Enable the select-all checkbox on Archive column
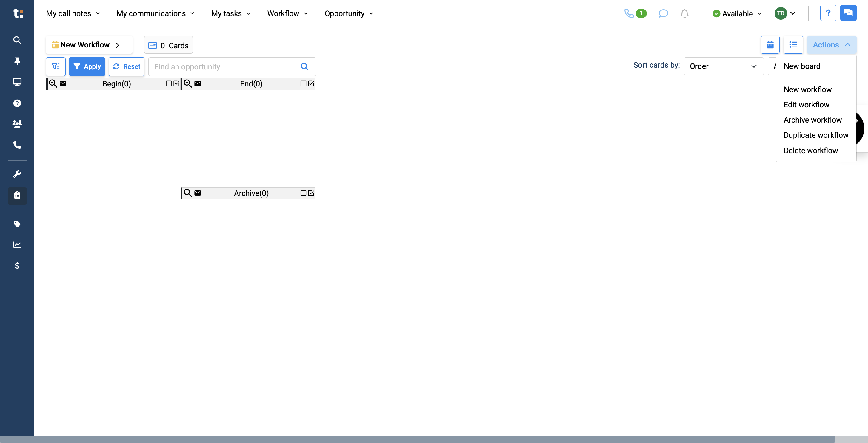Viewport: 868px width, 443px height. [311, 193]
